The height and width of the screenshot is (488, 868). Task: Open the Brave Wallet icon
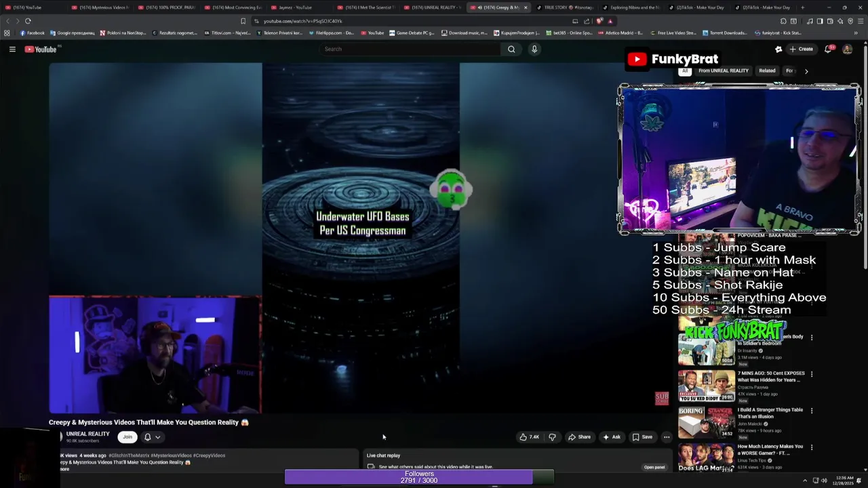point(829,21)
